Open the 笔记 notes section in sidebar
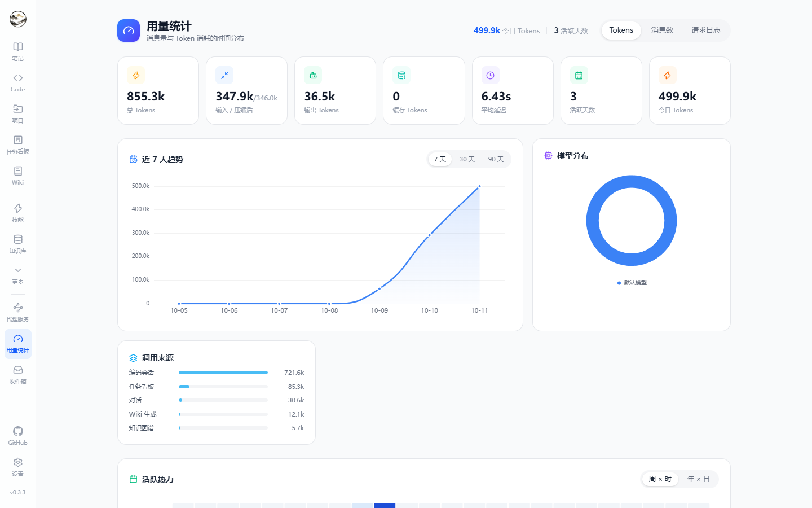This screenshot has height=508, width=812. pos(18,51)
